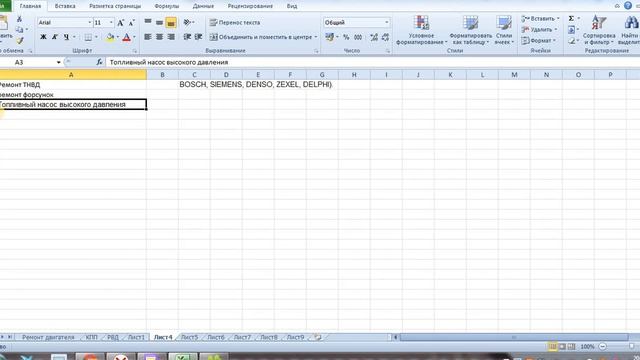Image resolution: width=640 pixels, height=360 pixels.
Task: Decrease indent in the alignment group
Action: 187,37
